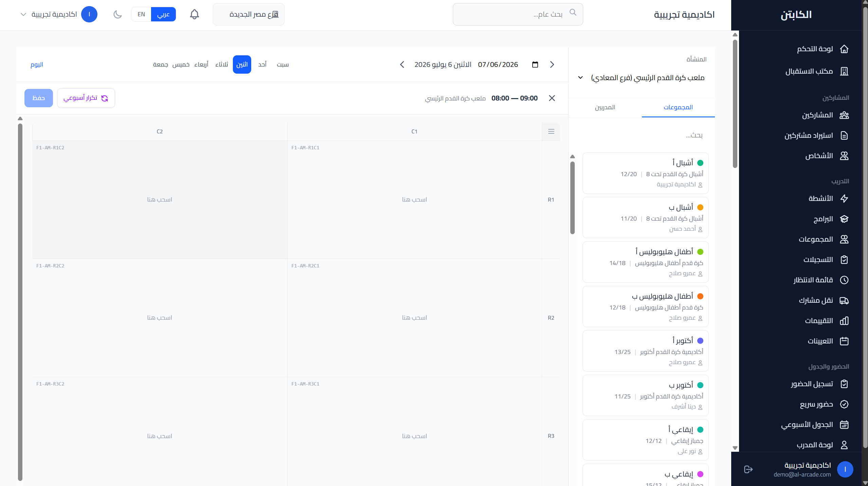Select أطفال هليوبوليس ب group card
868x486 pixels.
645,306
